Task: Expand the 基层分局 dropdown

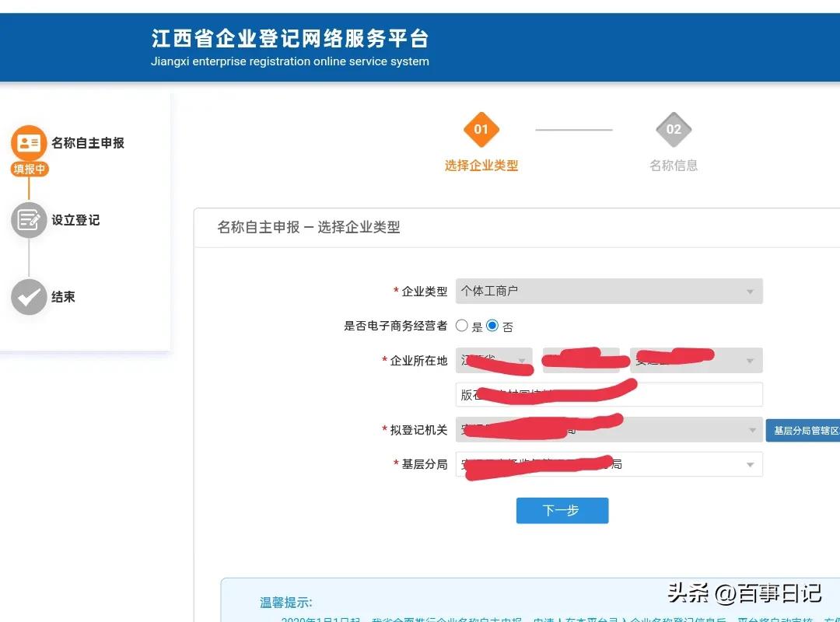Action: coord(608,464)
